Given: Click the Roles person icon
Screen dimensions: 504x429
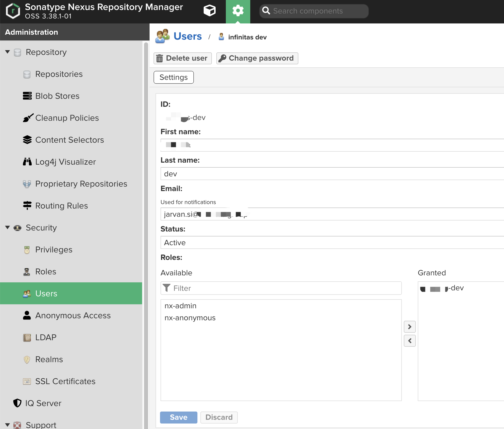Looking at the screenshot, I should point(27,272).
